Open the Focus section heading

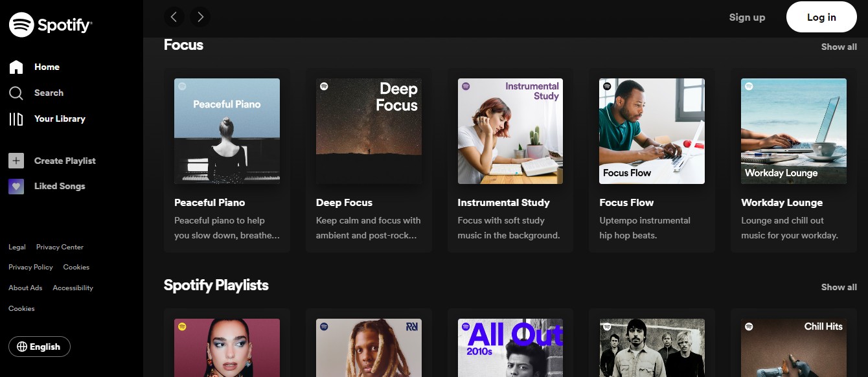pos(183,45)
